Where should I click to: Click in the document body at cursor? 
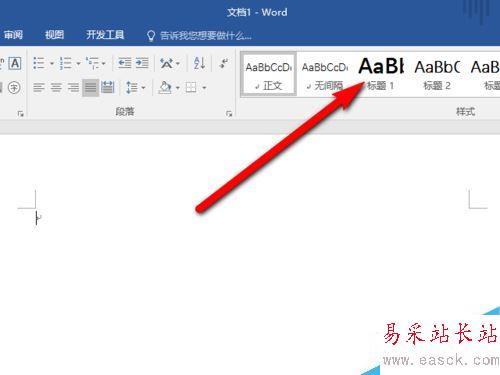coord(37,219)
